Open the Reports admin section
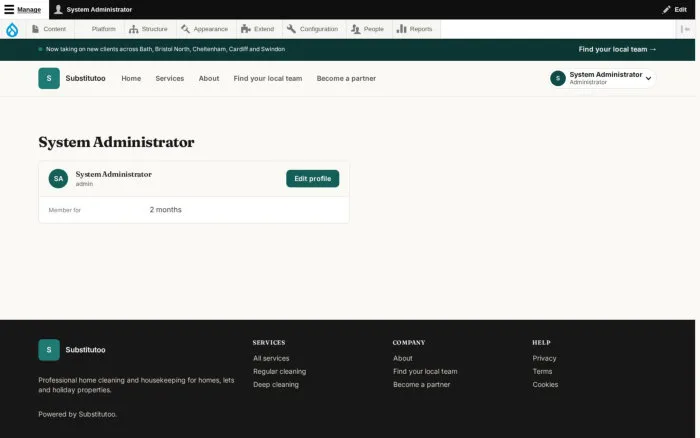 pos(415,29)
